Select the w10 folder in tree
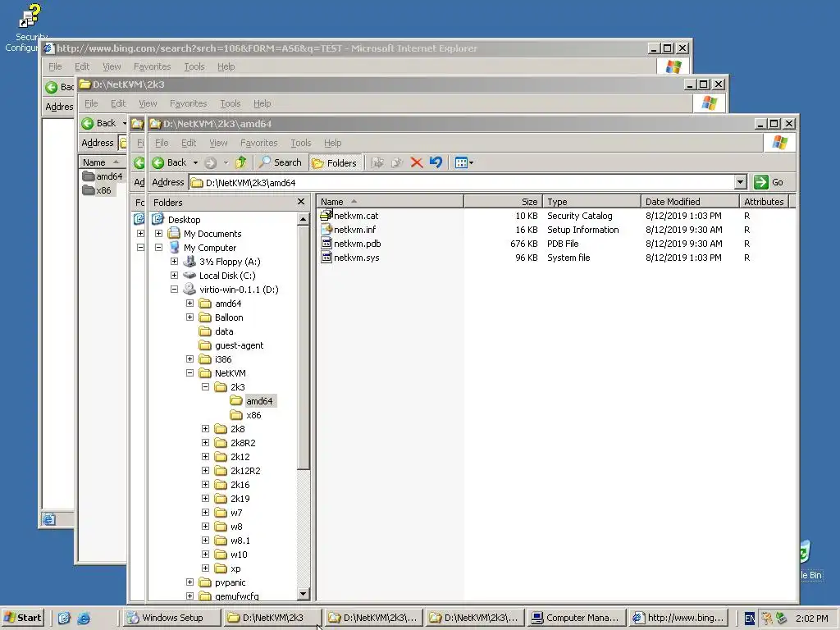This screenshot has height=630, width=840. [239, 555]
